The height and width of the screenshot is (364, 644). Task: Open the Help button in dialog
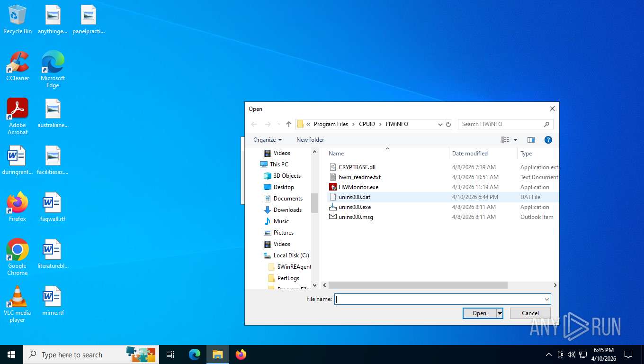548,140
